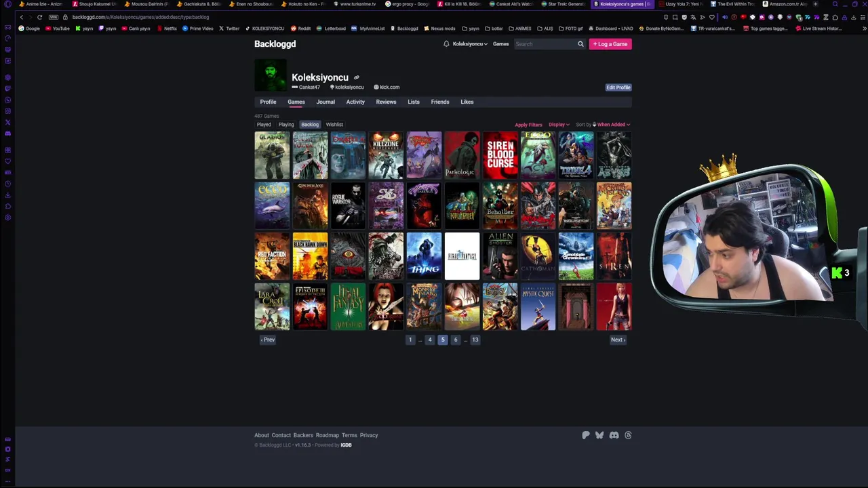Open the YouTube bookmark
868x488 pixels.
pos(58,28)
